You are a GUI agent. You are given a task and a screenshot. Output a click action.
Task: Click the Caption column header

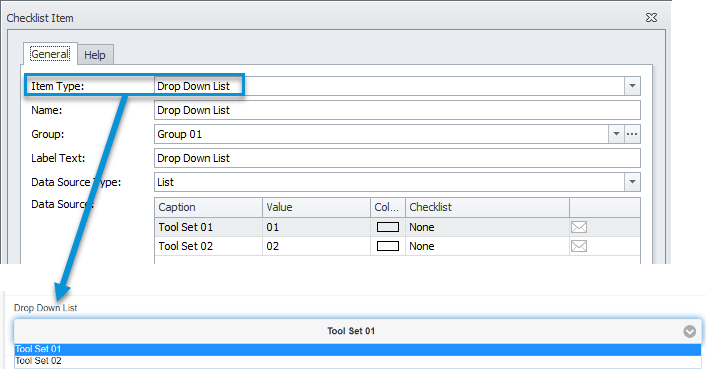tap(208, 207)
